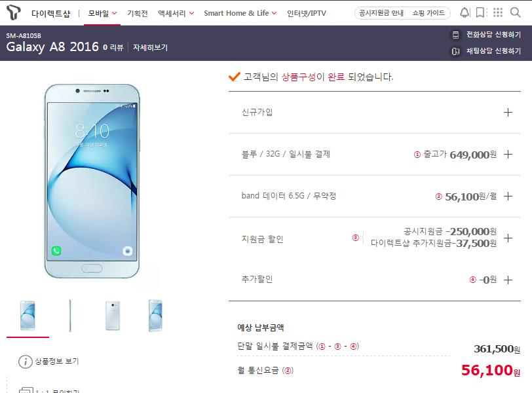Go to the 인터넷/IPTV menu
The width and height of the screenshot is (532, 393).
pyautogui.click(x=307, y=13)
